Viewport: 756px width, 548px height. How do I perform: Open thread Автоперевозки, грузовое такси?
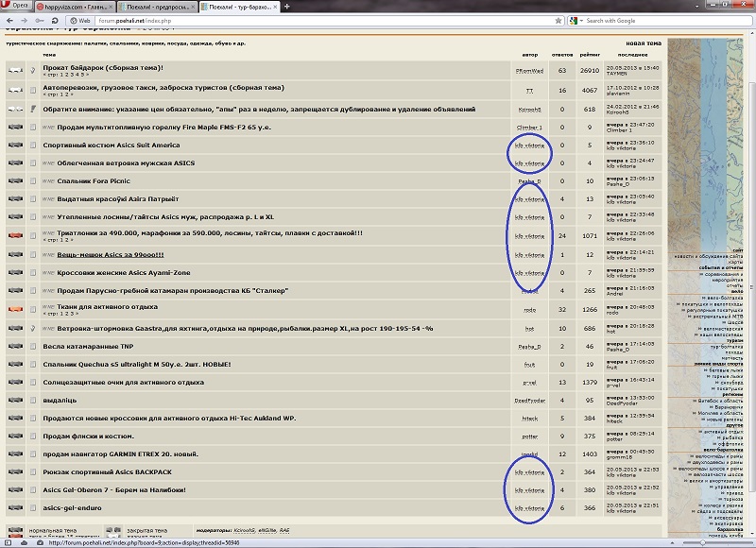tap(163, 88)
